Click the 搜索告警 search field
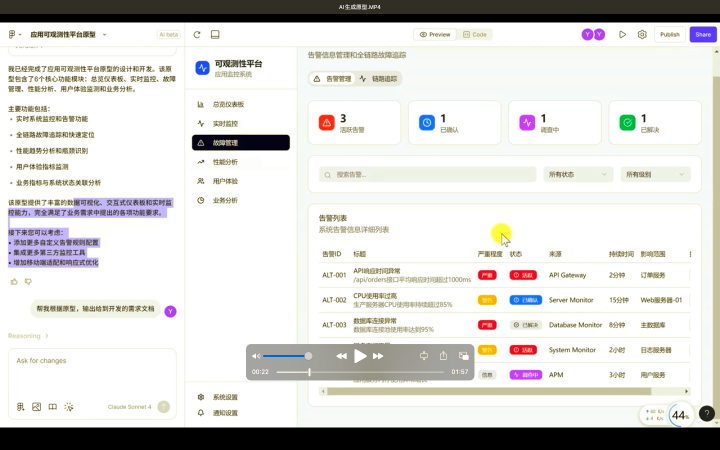This screenshot has height=450, width=720. pyautogui.click(x=425, y=174)
